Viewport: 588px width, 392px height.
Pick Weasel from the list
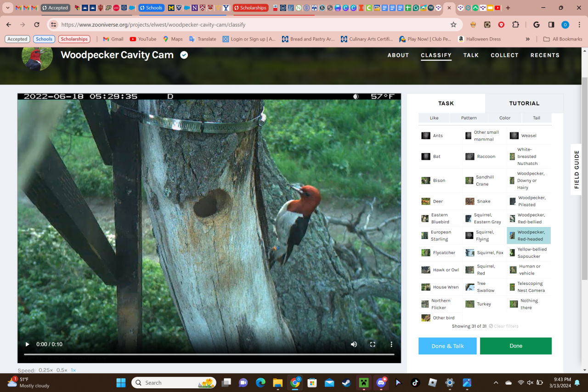(x=529, y=136)
